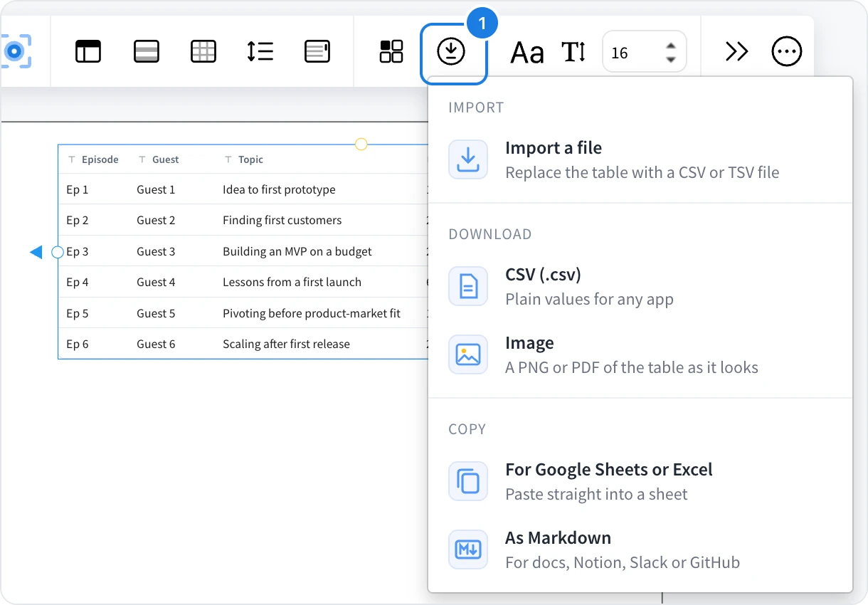Download the table as Image
The image size is (868, 605).
coord(640,354)
